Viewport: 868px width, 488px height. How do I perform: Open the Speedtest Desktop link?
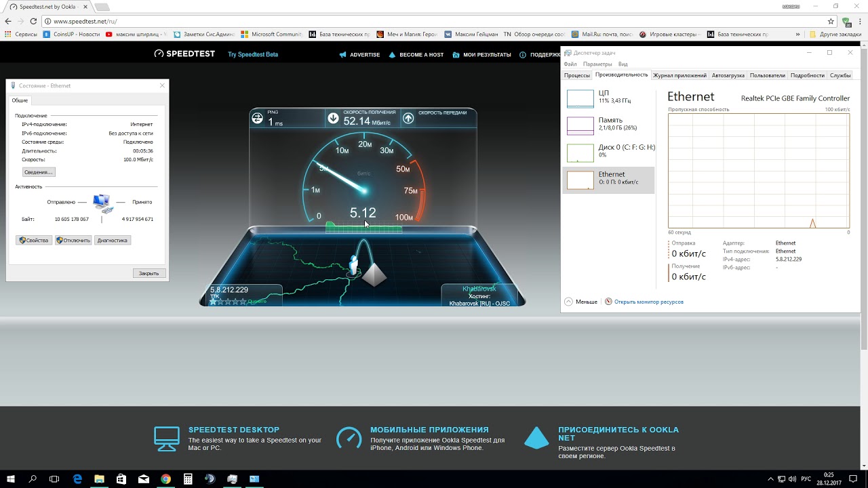coord(234,430)
